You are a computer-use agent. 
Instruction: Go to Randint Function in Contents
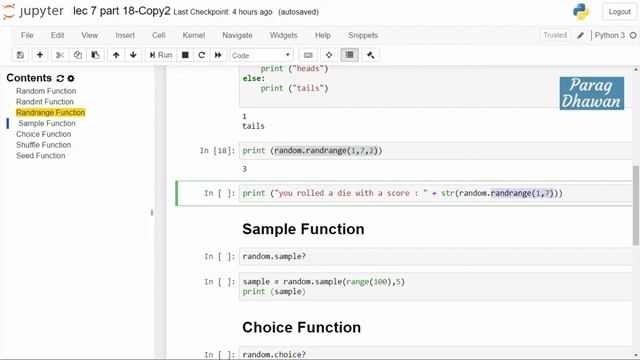(x=45, y=102)
